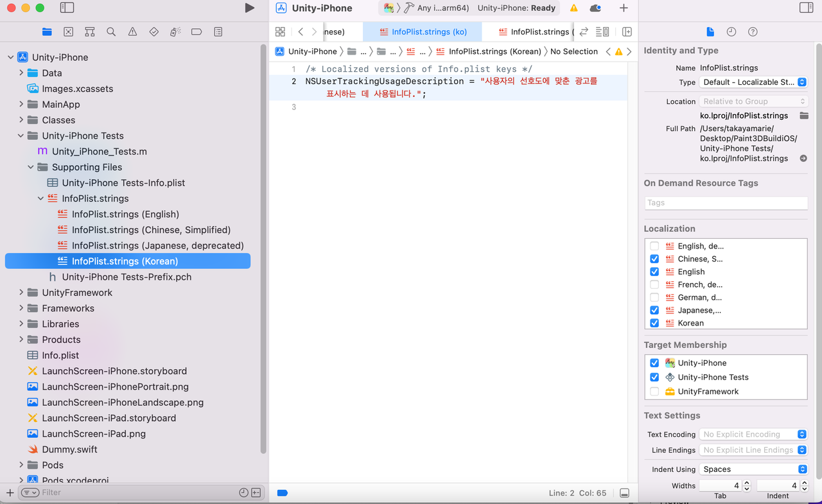This screenshot has width=822, height=504.
Task: Enable the English localization checkbox
Action: pos(654,272)
